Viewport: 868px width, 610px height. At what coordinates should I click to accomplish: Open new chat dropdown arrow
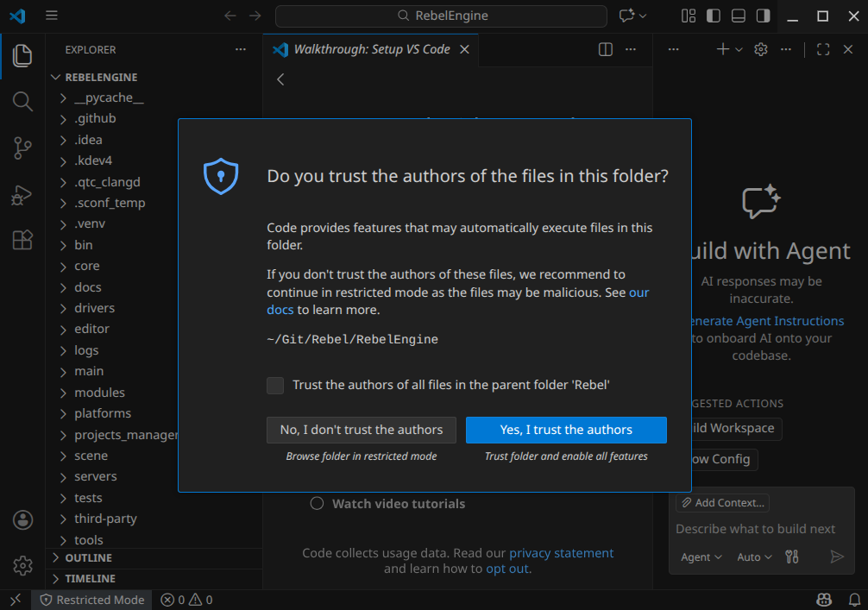(x=739, y=49)
